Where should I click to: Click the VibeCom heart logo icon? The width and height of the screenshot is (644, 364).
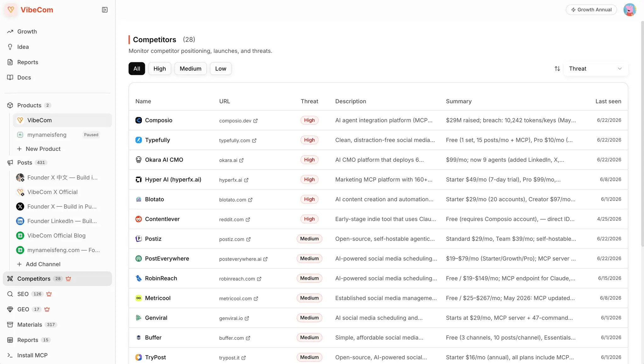[11, 10]
